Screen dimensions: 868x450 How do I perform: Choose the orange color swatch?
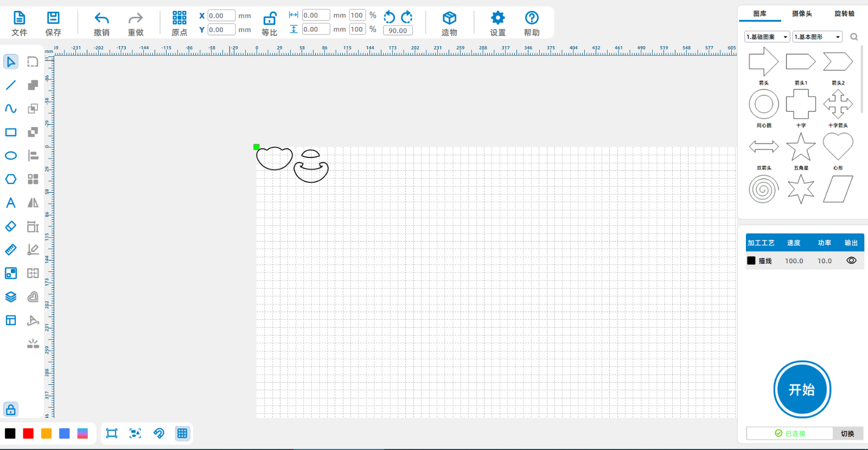(47, 433)
